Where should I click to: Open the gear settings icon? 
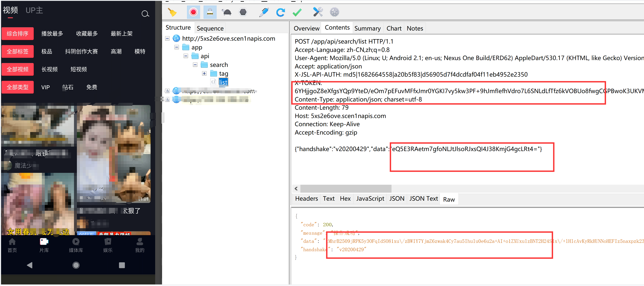click(334, 12)
